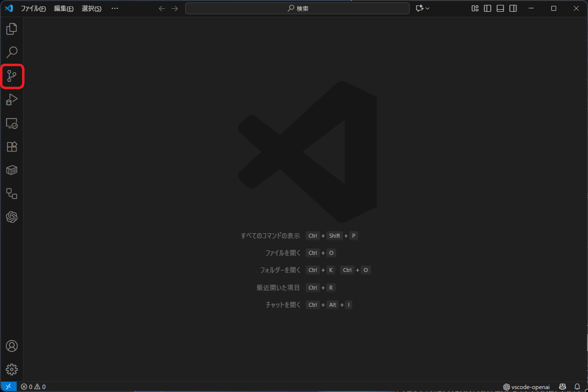
Task: Open the Manage gear menu
Action: [x=12, y=369]
